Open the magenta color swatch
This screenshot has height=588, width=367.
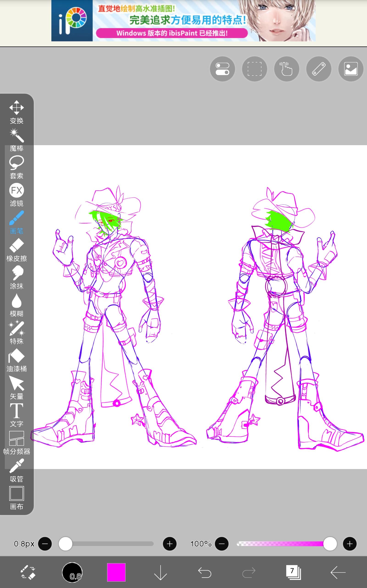[116, 572]
